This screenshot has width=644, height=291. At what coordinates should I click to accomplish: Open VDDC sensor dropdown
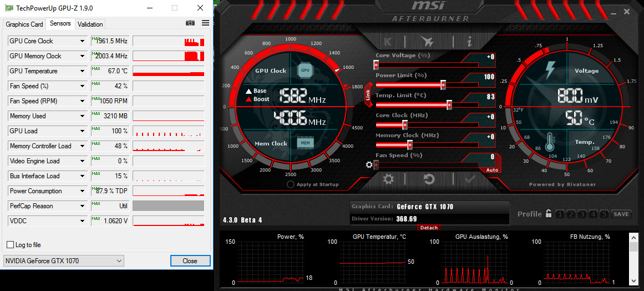[82, 221]
